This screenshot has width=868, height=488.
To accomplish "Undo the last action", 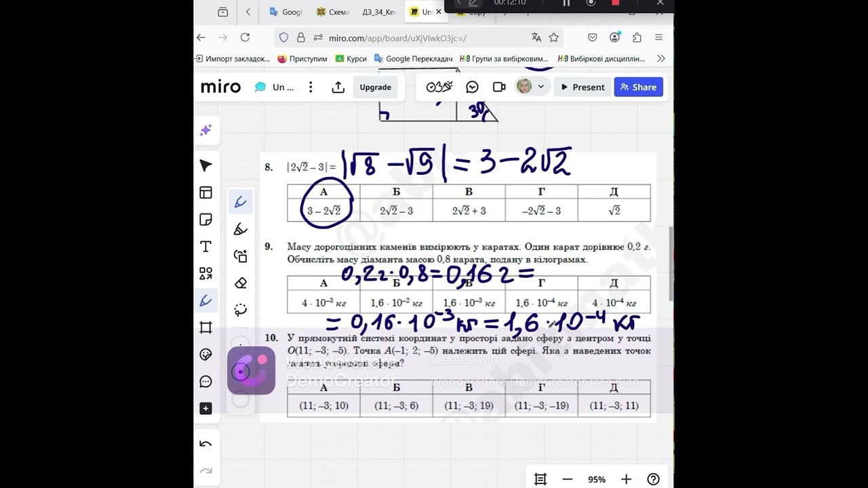I will click(x=206, y=444).
